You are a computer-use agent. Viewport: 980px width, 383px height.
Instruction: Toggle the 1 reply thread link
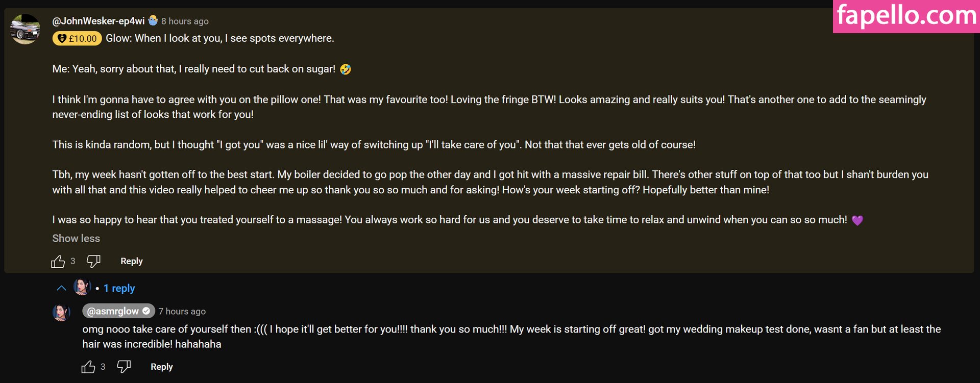(x=119, y=288)
